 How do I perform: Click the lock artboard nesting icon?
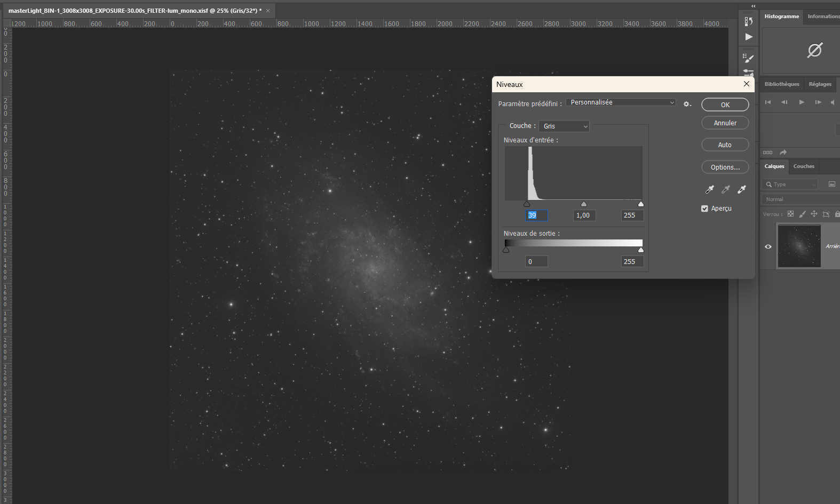[826, 214]
